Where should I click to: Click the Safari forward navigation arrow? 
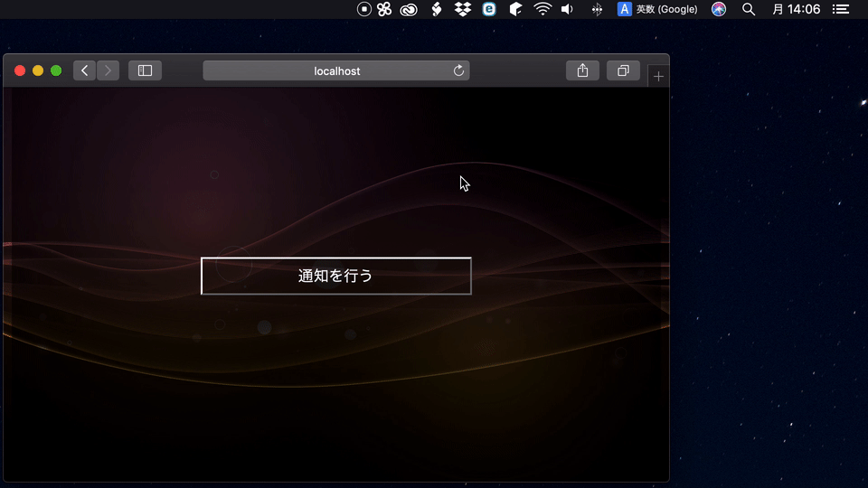[108, 70]
